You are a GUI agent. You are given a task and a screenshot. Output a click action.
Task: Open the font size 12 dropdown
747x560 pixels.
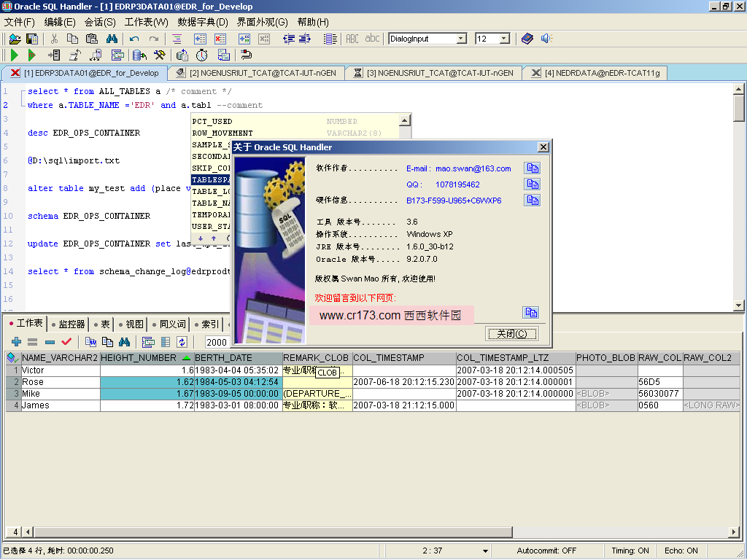504,39
